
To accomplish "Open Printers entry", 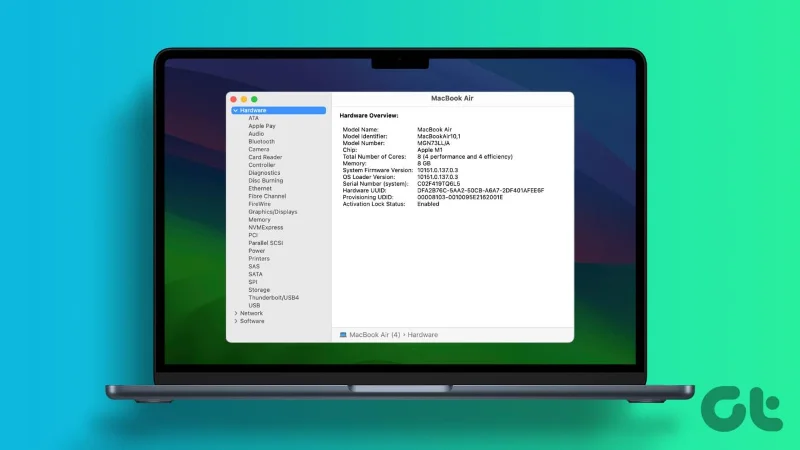I will 259,259.
